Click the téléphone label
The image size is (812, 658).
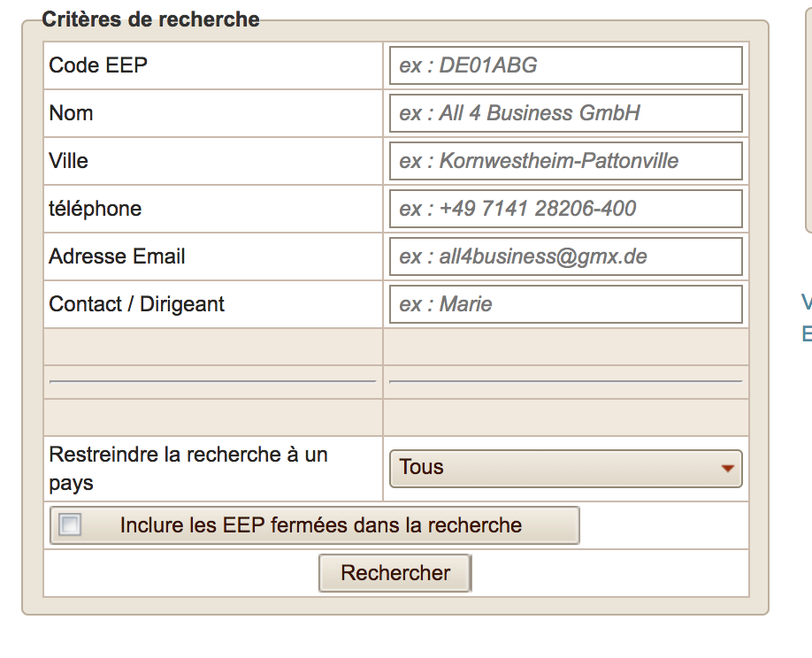96,209
